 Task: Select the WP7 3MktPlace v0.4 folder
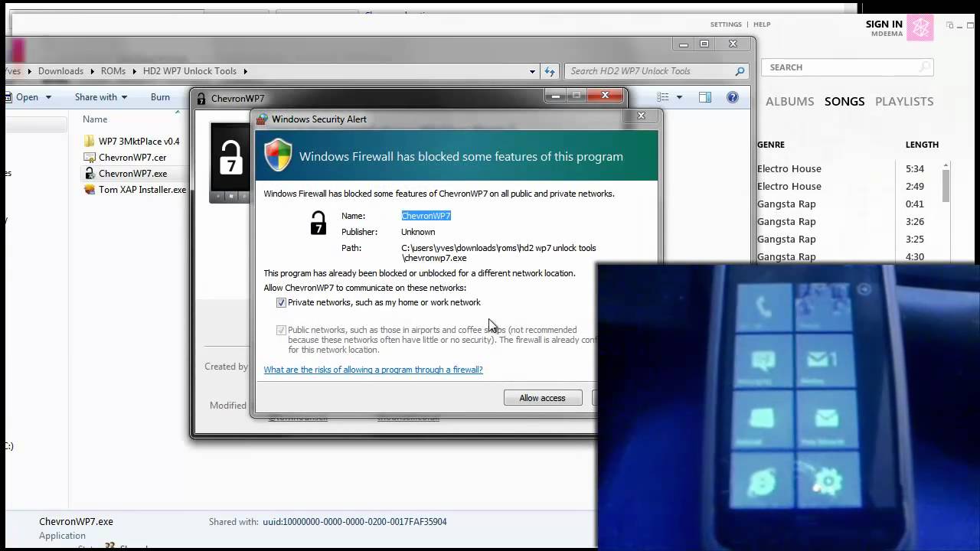[139, 142]
